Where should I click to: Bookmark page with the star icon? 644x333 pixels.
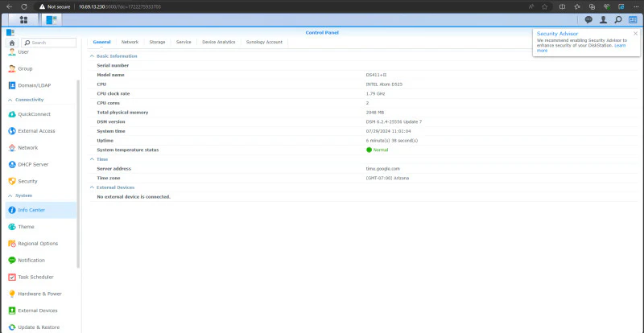tap(544, 6)
